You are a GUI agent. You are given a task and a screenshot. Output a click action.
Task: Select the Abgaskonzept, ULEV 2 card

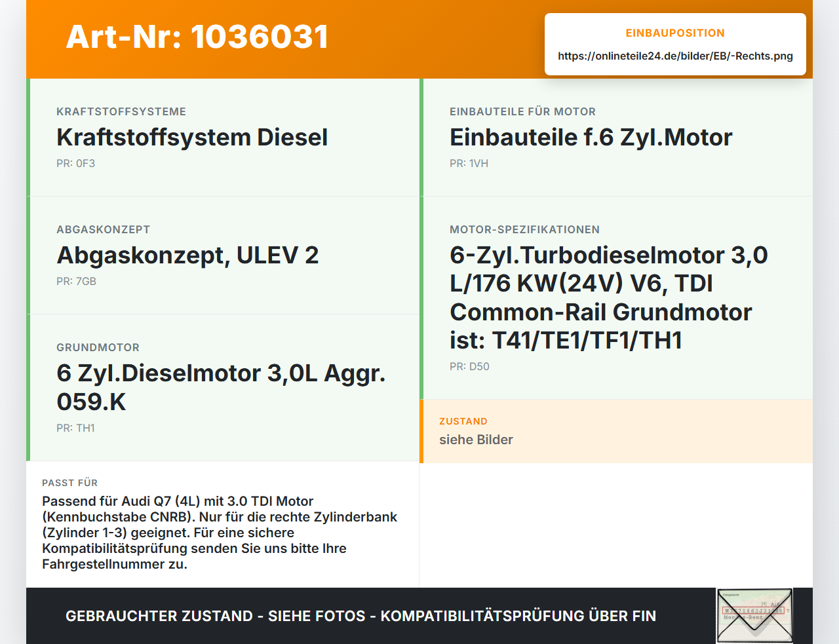pyautogui.click(x=223, y=256)
